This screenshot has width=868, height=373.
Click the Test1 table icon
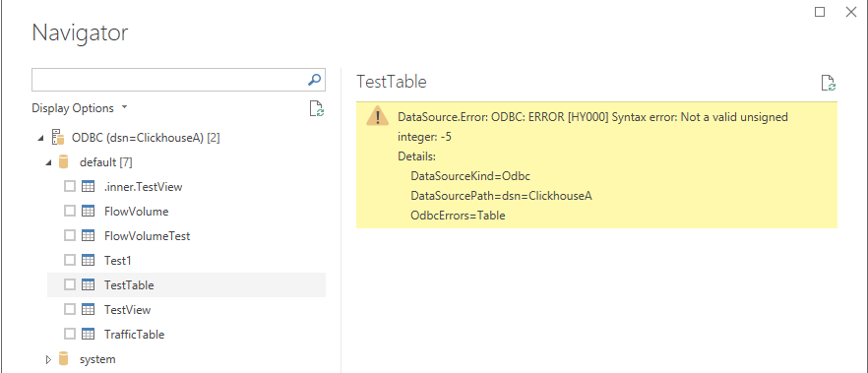[x=88, y=260]
